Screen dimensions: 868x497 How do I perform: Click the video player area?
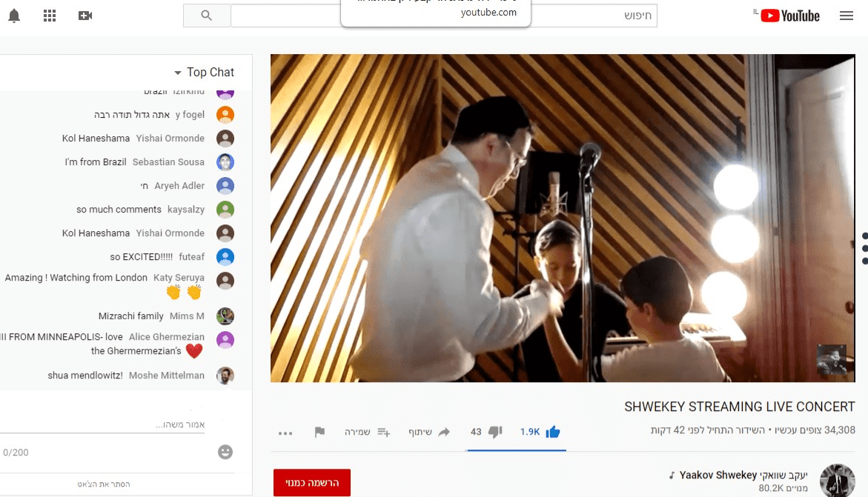[x=563, y=218]
